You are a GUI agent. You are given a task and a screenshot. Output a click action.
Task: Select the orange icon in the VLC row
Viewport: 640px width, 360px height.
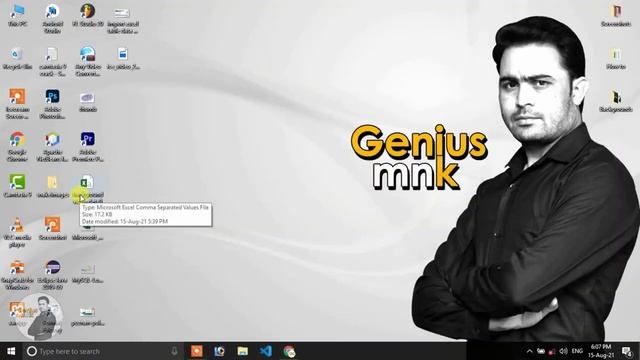pos(53,229)
